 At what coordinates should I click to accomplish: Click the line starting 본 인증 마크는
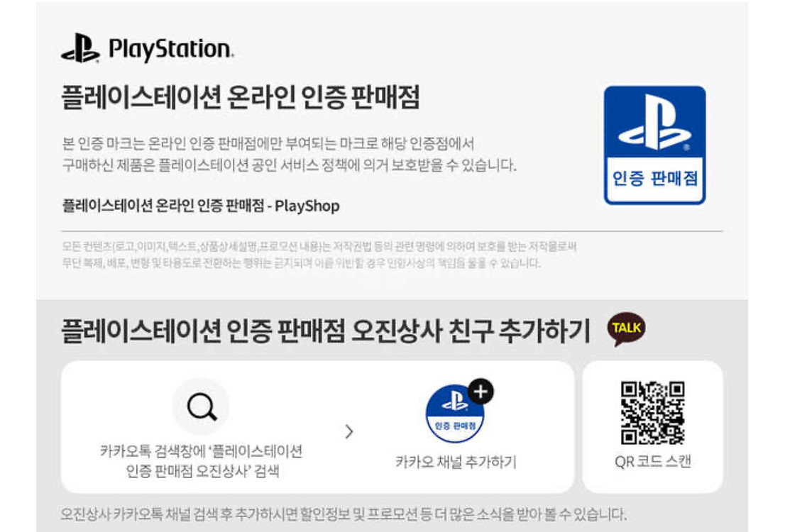tap(268, 143)
